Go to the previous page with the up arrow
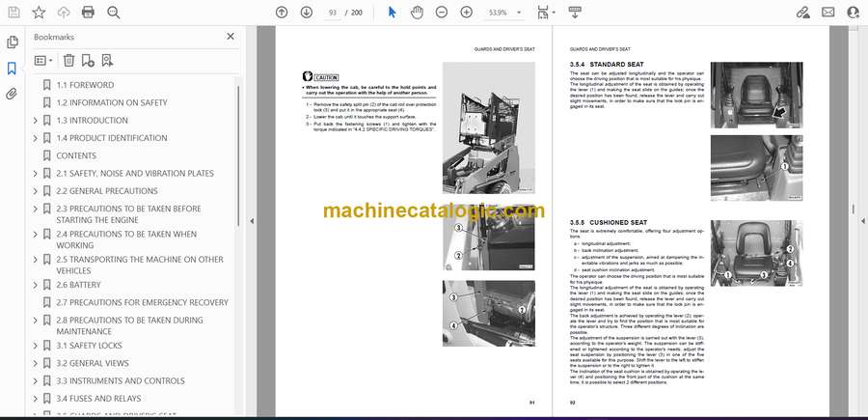The image size is (868, 420). click(x=282, y=13)
